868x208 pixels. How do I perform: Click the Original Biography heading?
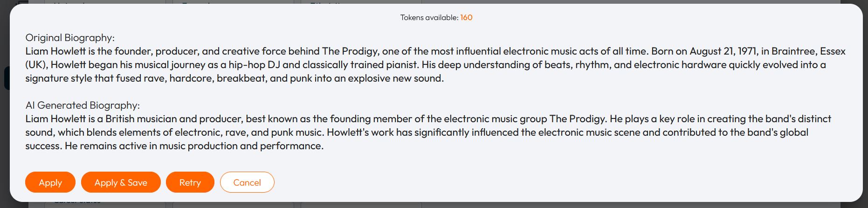tap(70, 38)
